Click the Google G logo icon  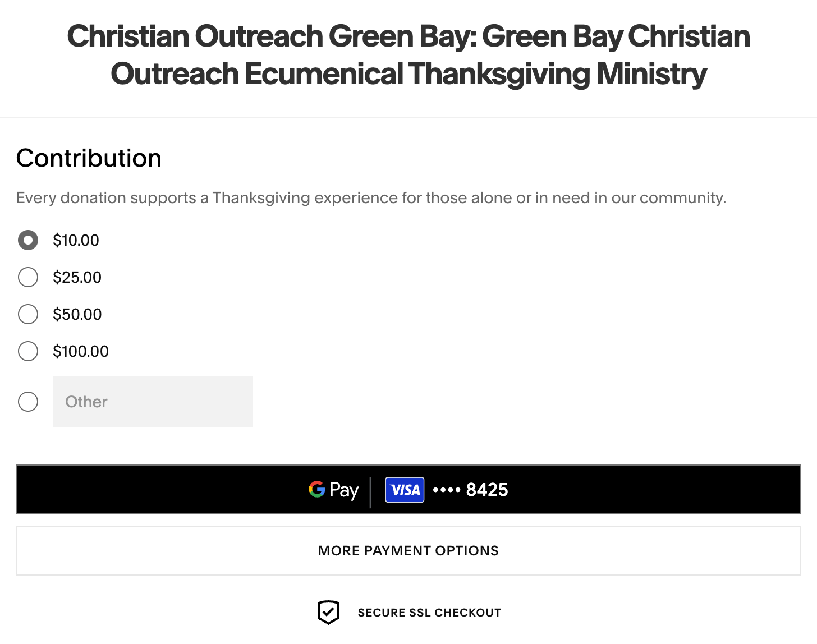pyautogui.click(x=317, y=490)
